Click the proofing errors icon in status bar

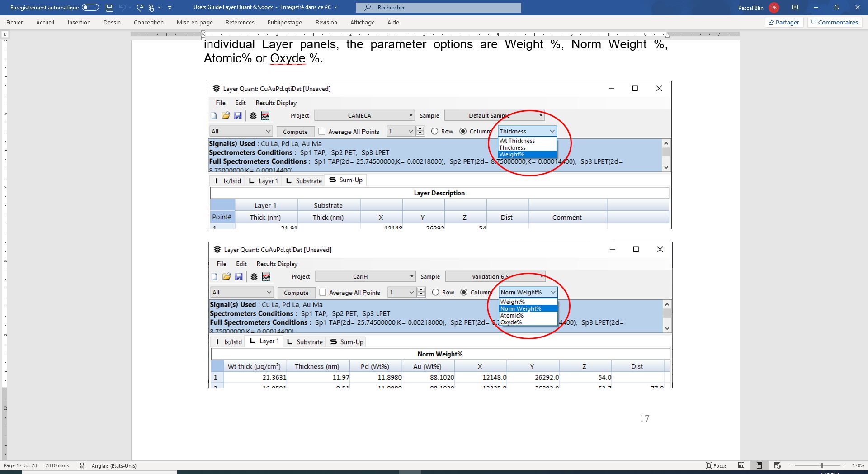coord(81,465)
